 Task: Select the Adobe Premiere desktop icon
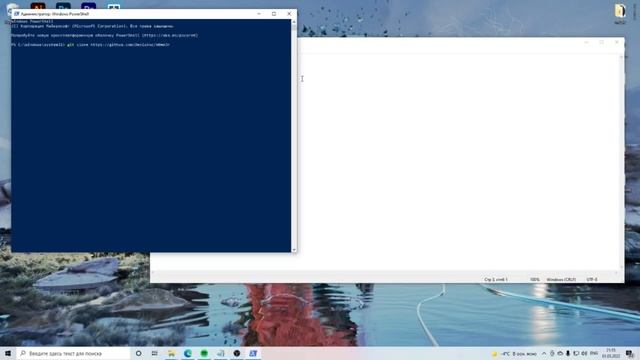coord(89,6)
